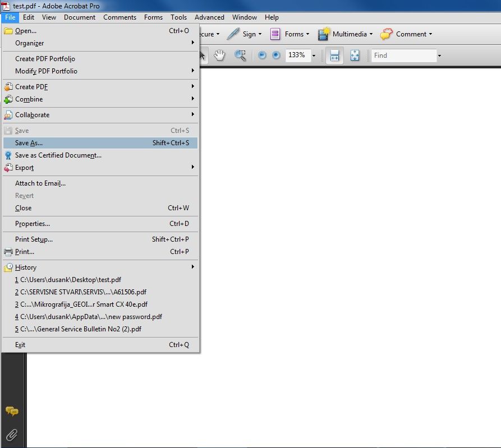Expand the History submenu arrow
Screen dimensions: 501x448
coord(192,267)
